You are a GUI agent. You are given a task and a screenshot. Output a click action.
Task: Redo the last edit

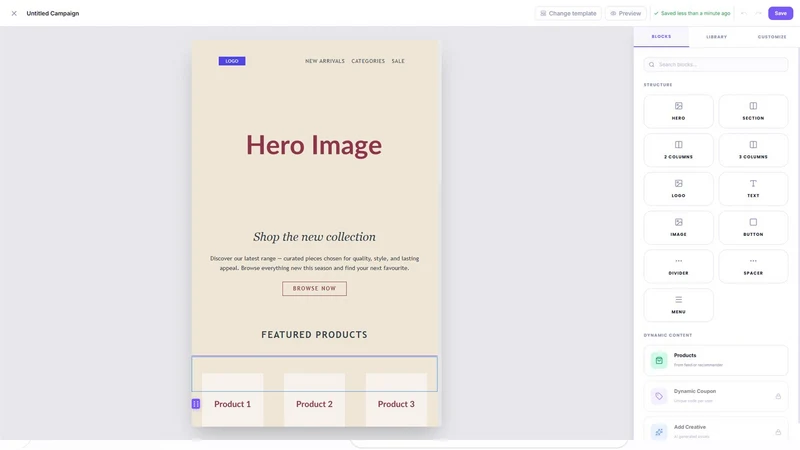point(759,13)
